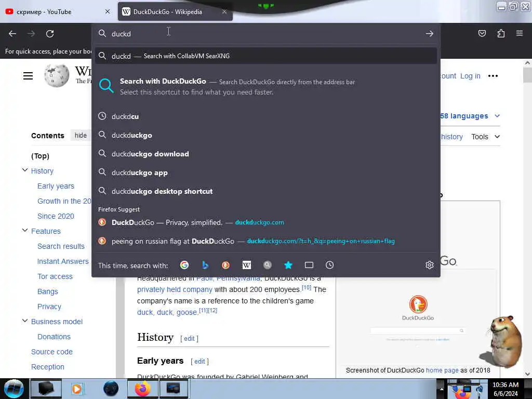Show hidden system tray icons

[442, 389]
